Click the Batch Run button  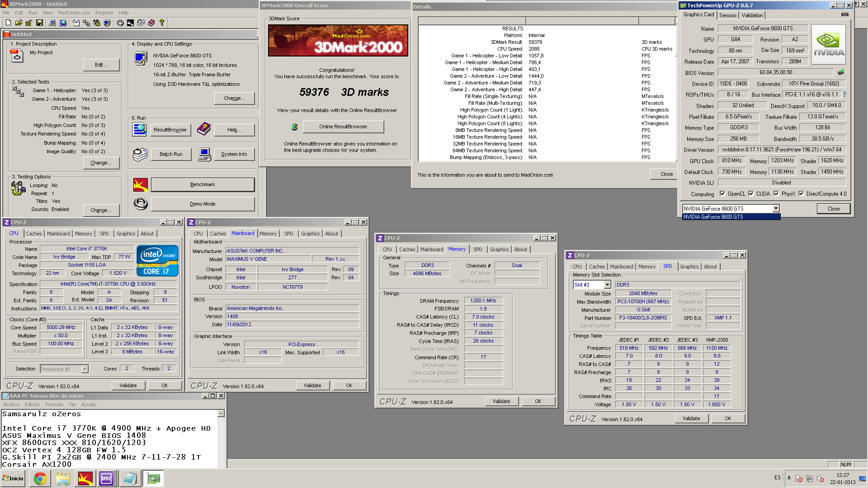tap(171, 154)
